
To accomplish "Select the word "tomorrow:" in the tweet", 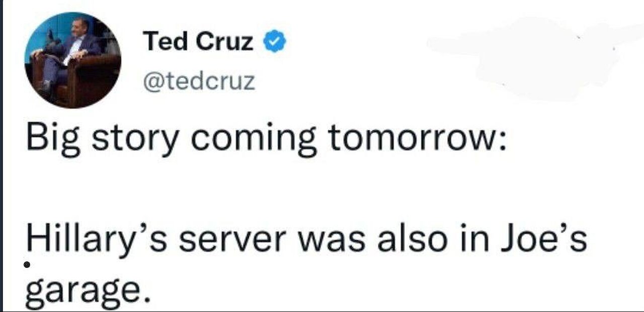I will click(x=417, y=140).
